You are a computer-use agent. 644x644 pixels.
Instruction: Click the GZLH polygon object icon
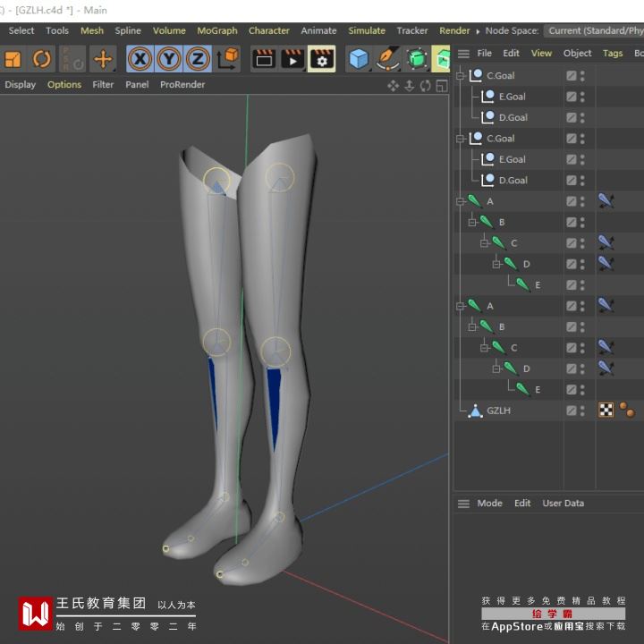point(475,411)
